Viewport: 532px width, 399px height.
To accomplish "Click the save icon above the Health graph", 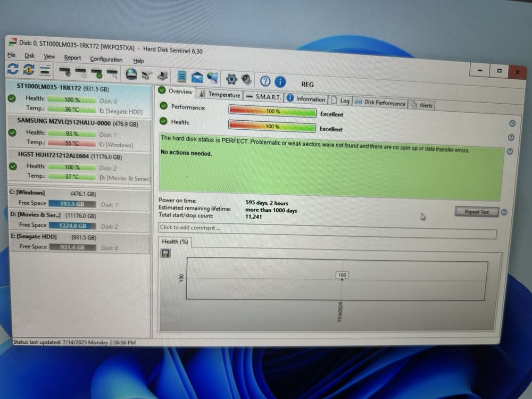I will click(x=165, y=253).
